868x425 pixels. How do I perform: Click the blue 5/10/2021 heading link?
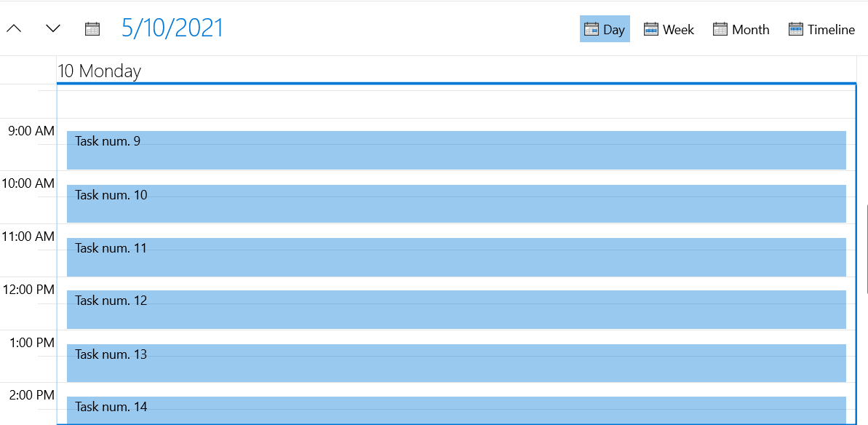point(172,26)
